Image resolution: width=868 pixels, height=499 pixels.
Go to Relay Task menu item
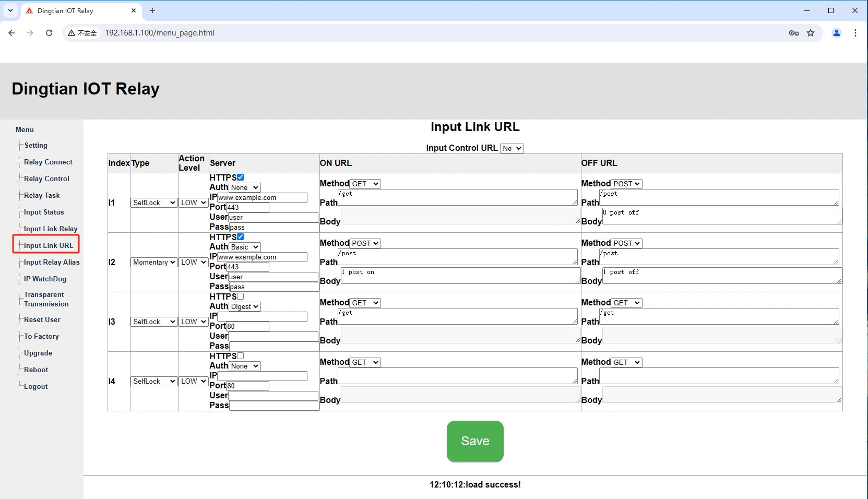pos(42,195)
